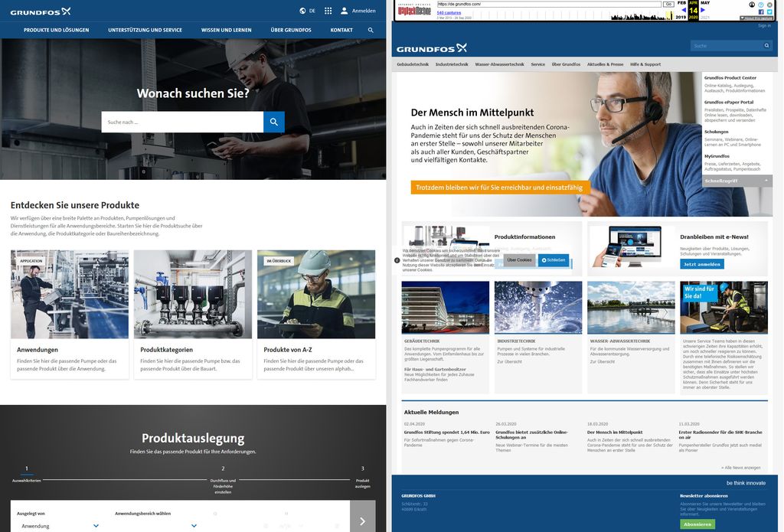Viewport: 784px width, 532px height.
Task: Click the Wayback 'Go' button
Action: [x=668, y=4]
